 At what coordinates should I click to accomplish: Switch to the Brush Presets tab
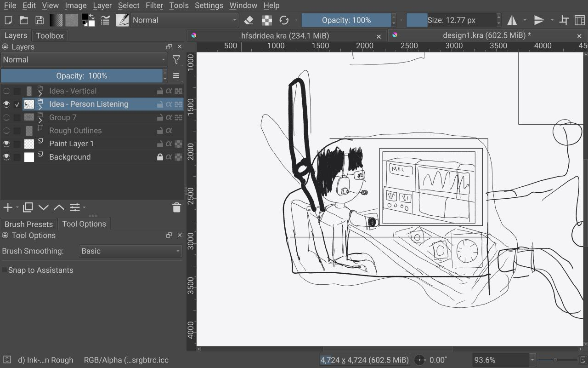click(29, 224)
